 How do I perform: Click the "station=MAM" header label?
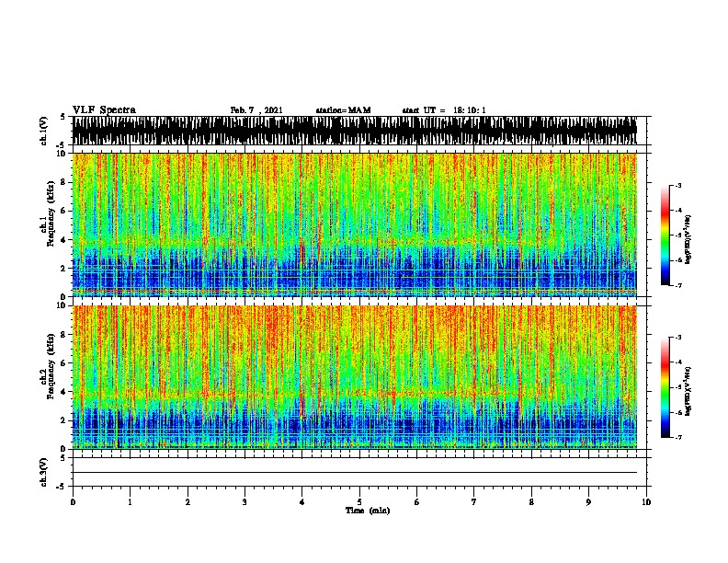pyautogui.click(x=343, y=110)
